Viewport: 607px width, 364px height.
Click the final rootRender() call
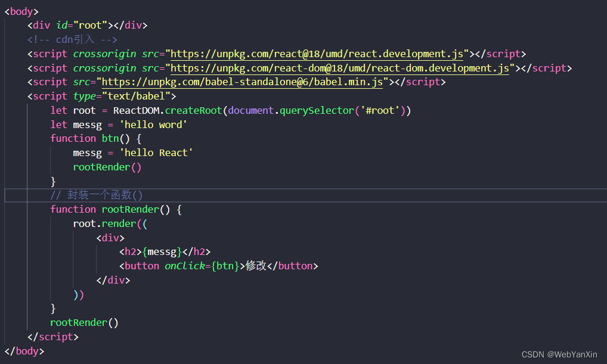[85, 323]
